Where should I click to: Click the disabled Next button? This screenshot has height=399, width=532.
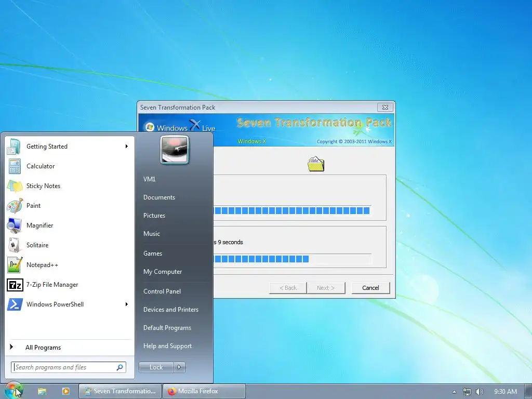tap(326, 288)
